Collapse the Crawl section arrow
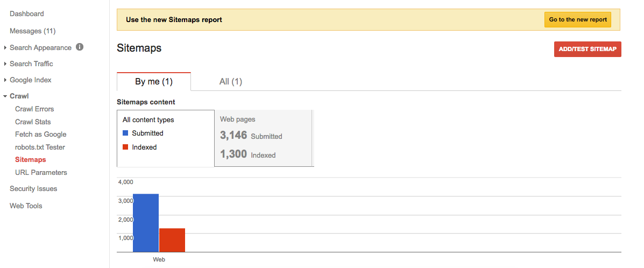Screen dimensions: 644x268 pos(5,96)
